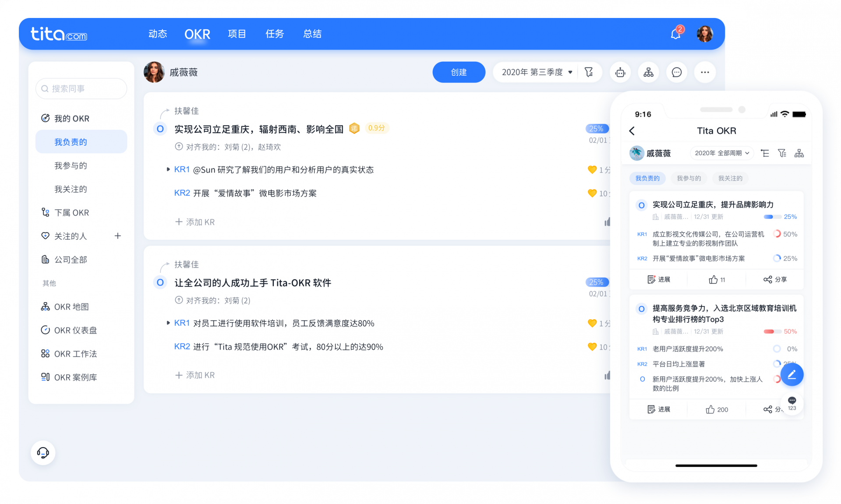Select 我关注的 in the sidebar
This screenshot has width=841, height=504.
(71, 189)
